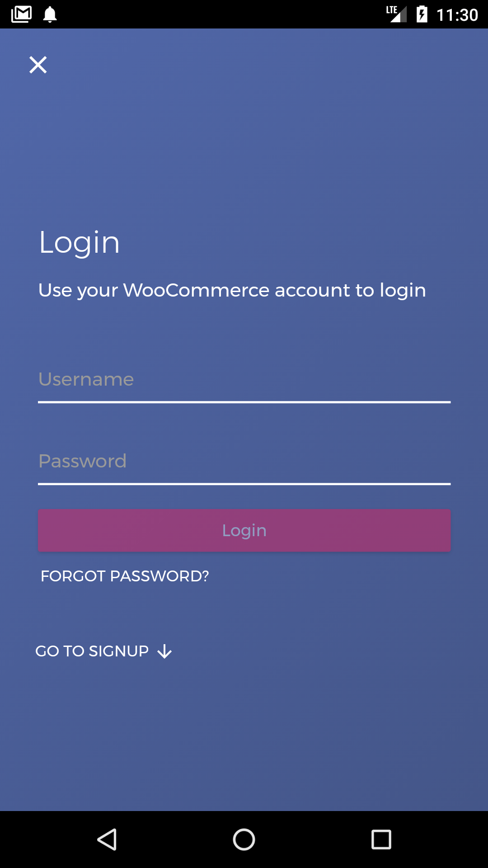
Task: Tap the Android home circle button
Action: pyautogui.click(x=244, y=840)
